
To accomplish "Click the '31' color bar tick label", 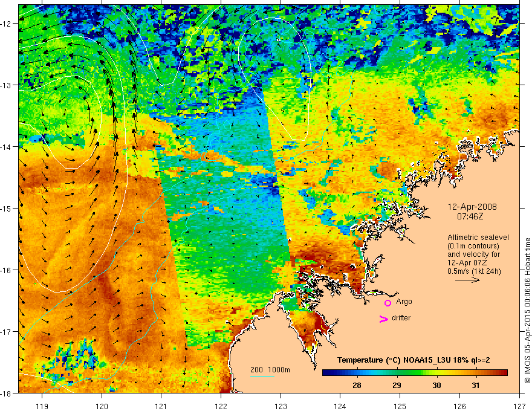I will point(476,385).
